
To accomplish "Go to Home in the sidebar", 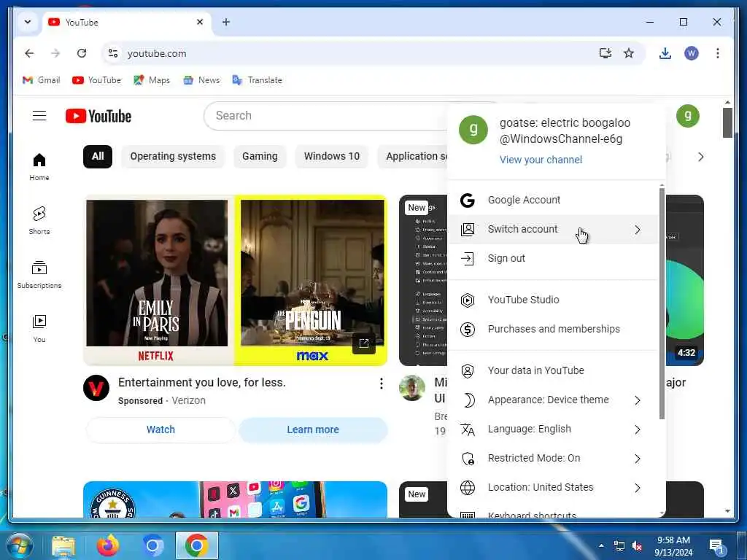I will (39, 167).
